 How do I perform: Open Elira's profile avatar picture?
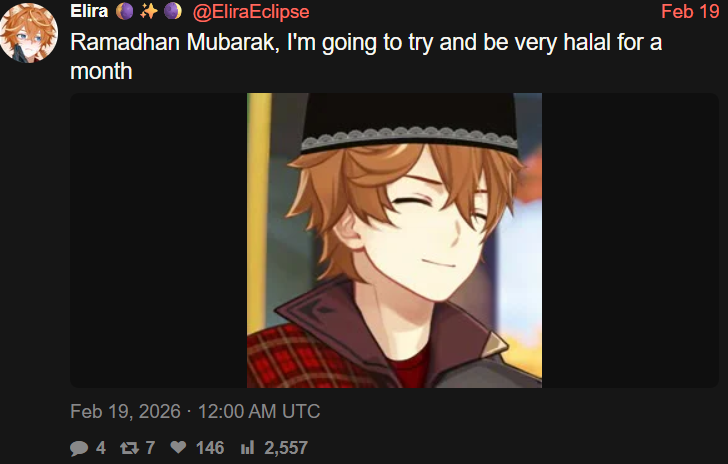coord(29,33)
